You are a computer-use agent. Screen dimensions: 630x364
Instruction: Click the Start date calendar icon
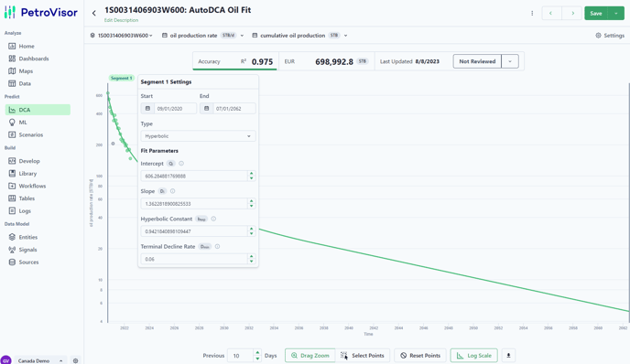147,108
